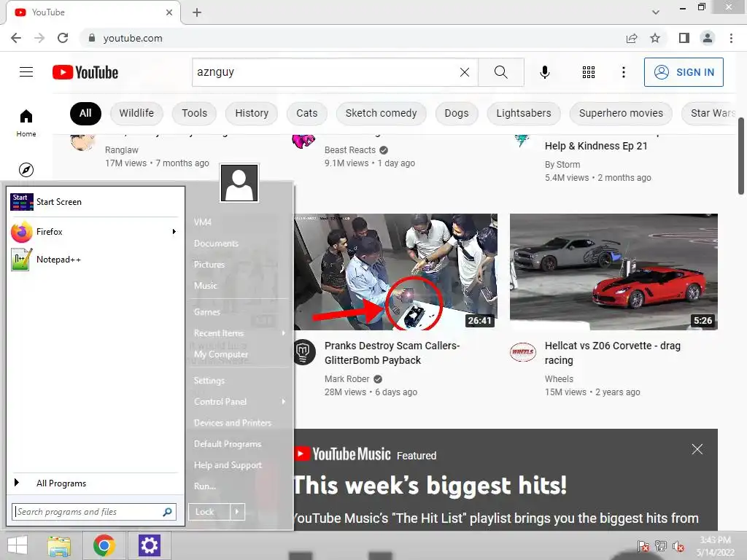Toggle the Chrome side panel icon
Viewport: 747px width, 560px height.
(684, 38)
